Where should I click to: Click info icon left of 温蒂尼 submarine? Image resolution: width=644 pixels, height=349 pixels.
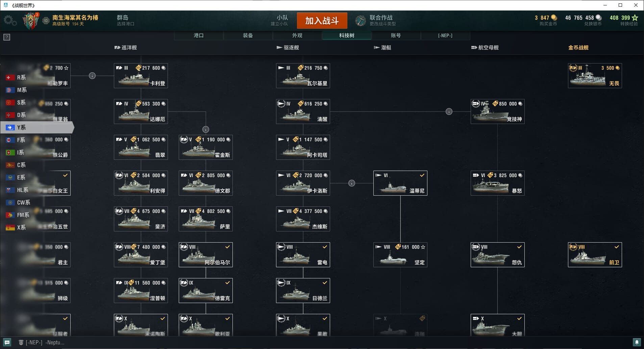pyautogui.click(x=352, y=183)
